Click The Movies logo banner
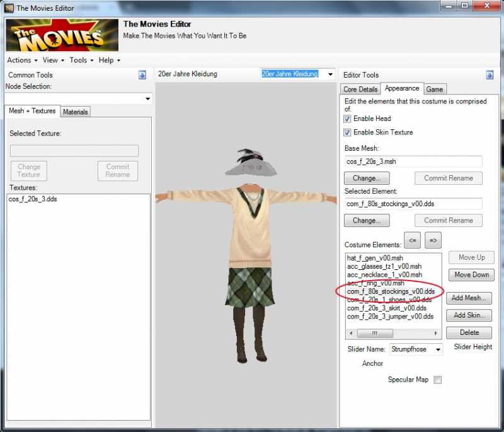The width and height of the screenshot is (504, 432). 62,35
